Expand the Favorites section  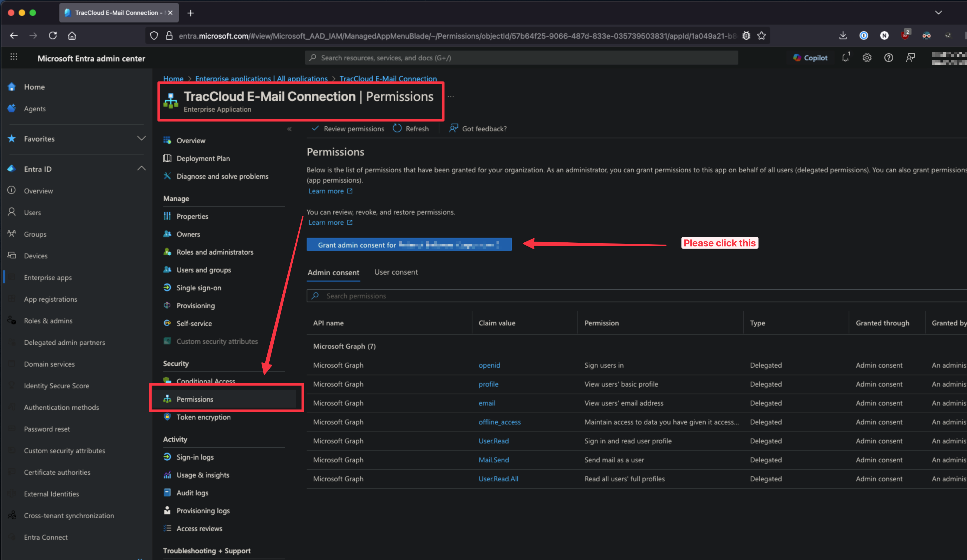[141, 139]
